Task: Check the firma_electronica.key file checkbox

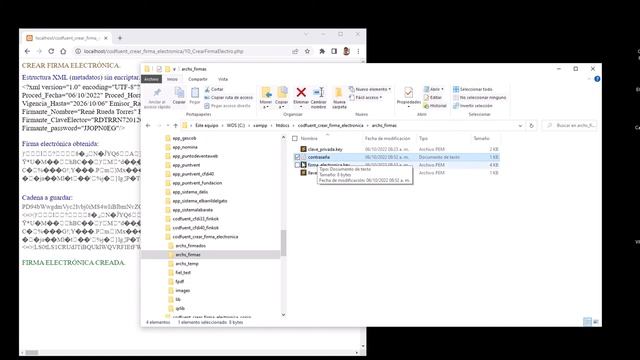Action: pos(297,165)
